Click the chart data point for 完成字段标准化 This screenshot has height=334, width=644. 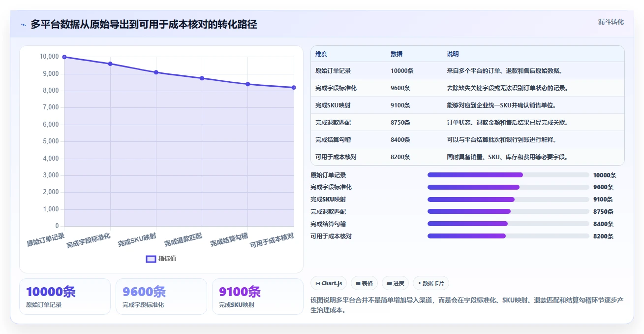[110, 64]
